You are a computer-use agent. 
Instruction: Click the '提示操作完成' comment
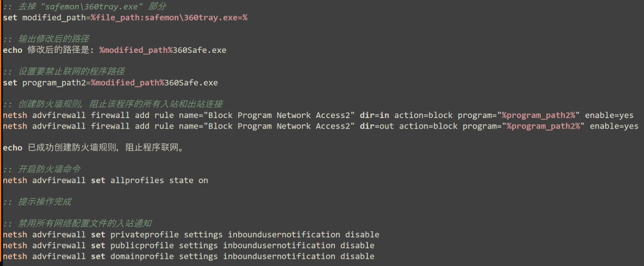click(44, 202)
